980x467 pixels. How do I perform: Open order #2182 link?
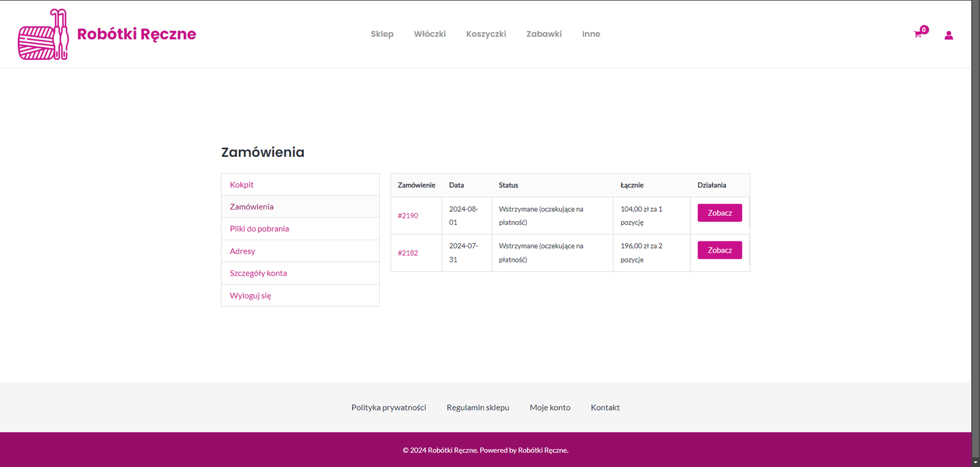coord(408,253)
